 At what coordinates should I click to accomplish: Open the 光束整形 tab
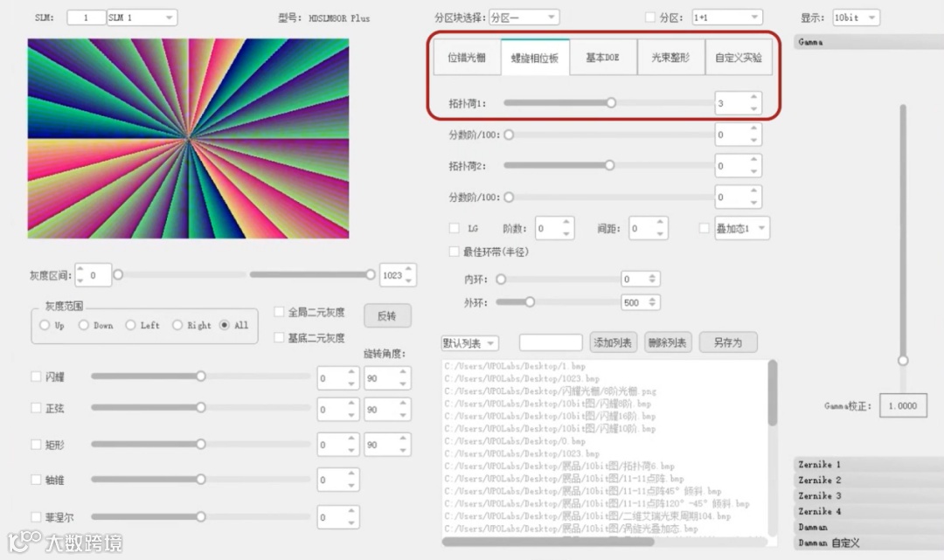coord(670,58)
